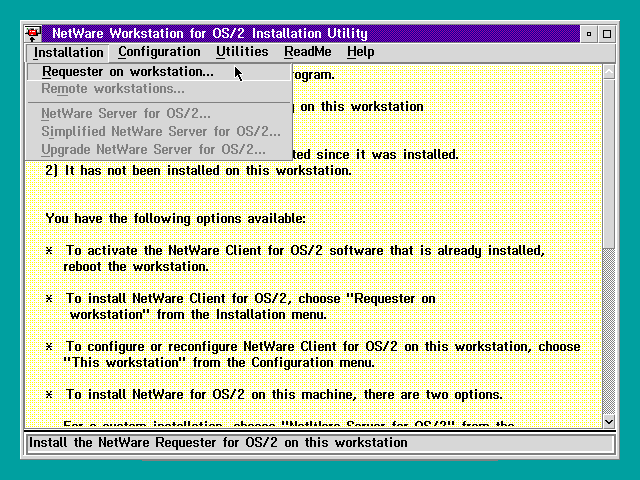Click the scrollbar track below the thumb
Screen dimensions: 640x480
click(x=609, y=331)
